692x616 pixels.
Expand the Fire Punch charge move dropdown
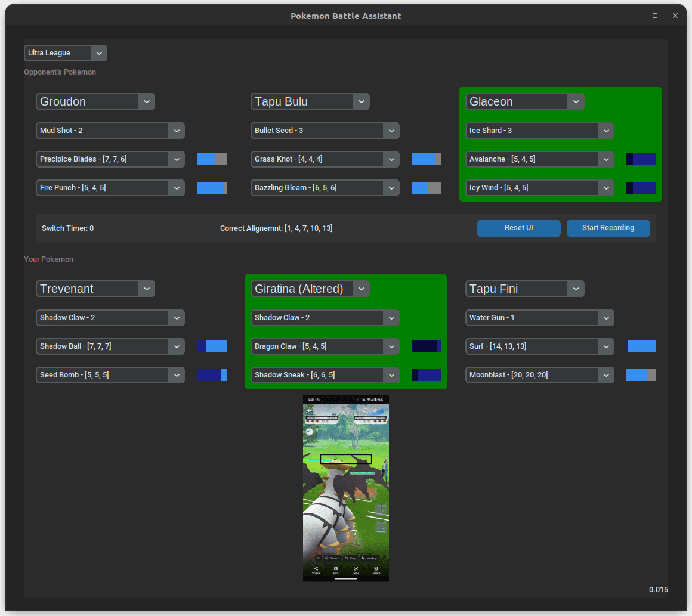[110, 188]
